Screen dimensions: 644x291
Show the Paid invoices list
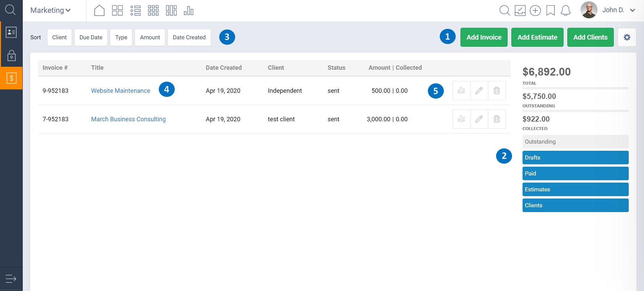(575, 173)
